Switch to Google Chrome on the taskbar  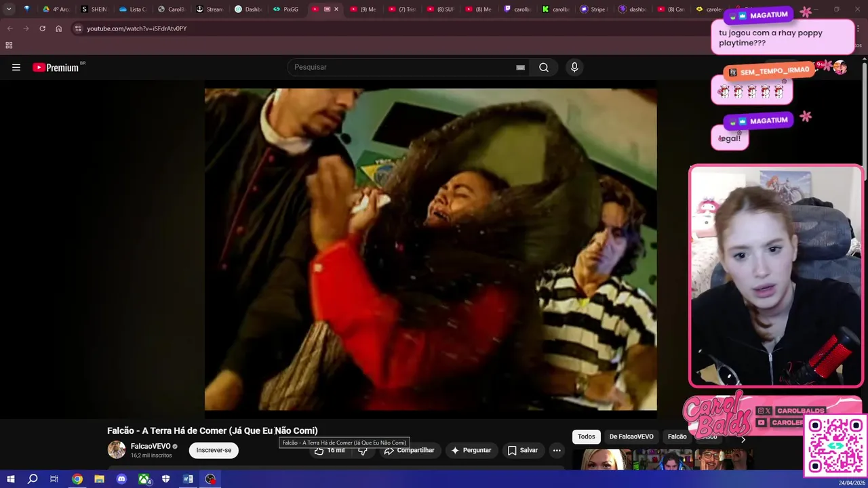(77, 479)
